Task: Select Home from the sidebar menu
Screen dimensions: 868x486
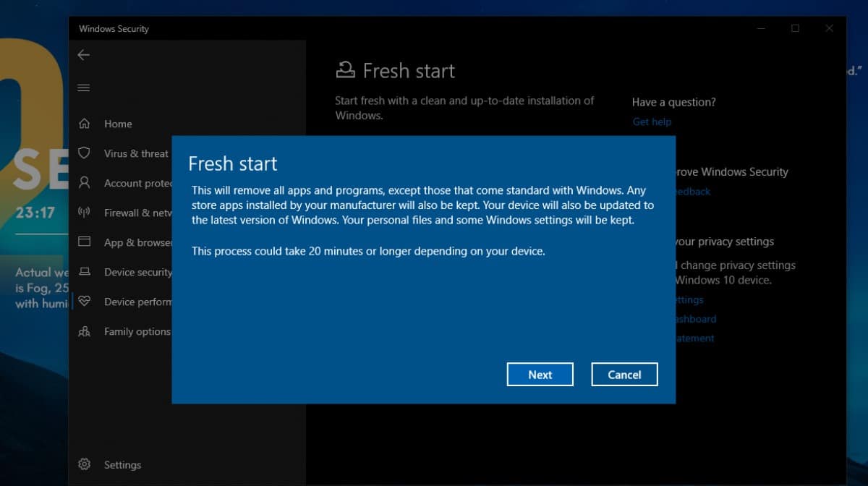Action: (x=117, y=124)
